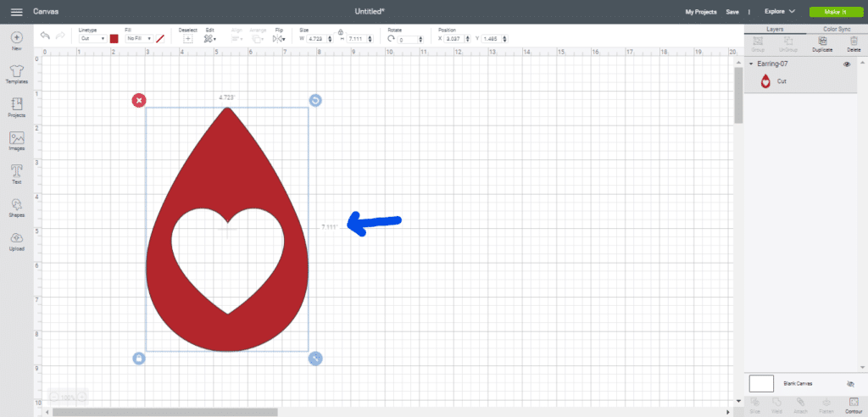Undo the last action

click(45, 36)
